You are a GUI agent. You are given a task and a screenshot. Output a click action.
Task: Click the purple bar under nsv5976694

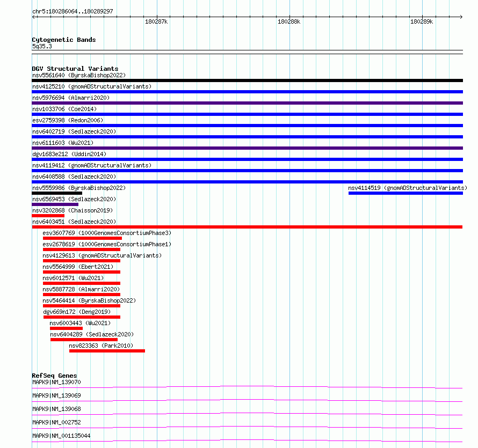pos(247,103)
